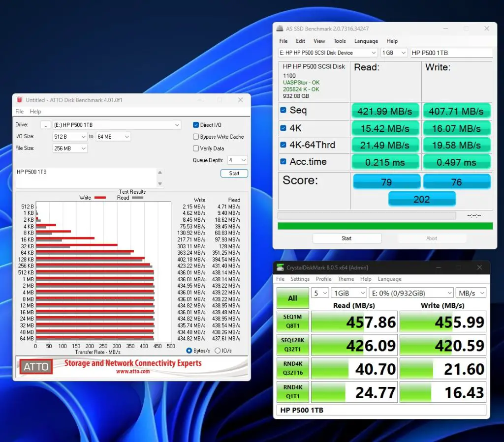
Task: Click ATTO drive browse ... button
Action: 45,125
